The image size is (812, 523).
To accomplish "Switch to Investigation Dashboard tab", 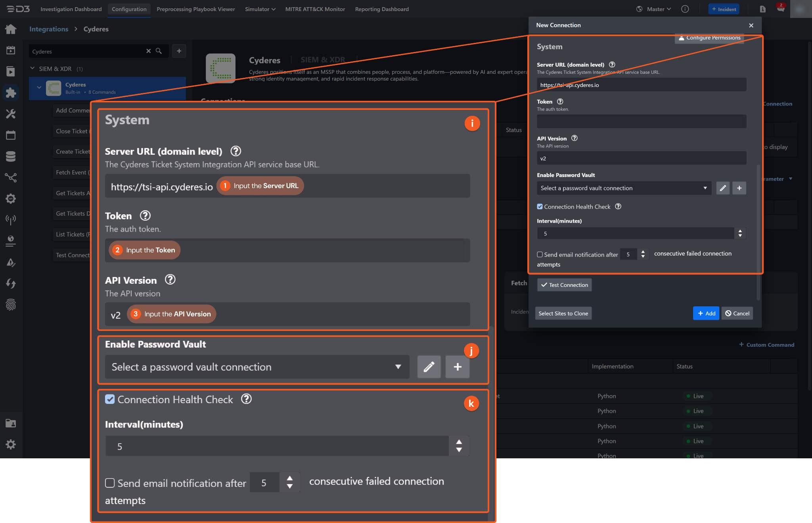I will [71, 9].
